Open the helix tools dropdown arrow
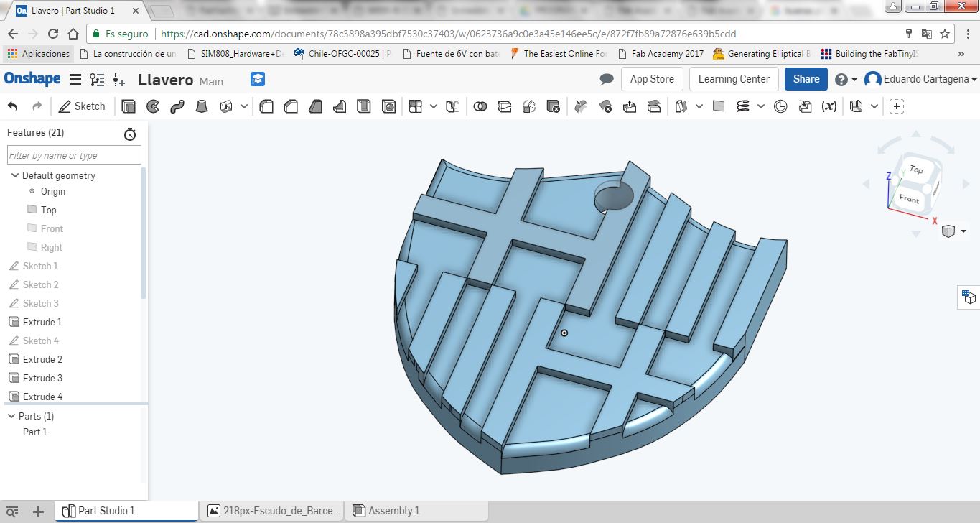This screenshot has height=523, width=980. [x=761, y=106]
